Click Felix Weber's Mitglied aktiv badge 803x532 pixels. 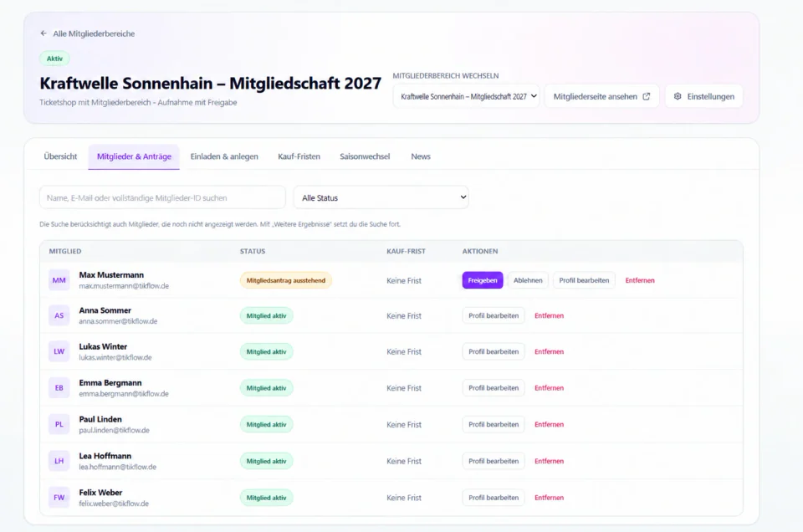click(266, 497)
